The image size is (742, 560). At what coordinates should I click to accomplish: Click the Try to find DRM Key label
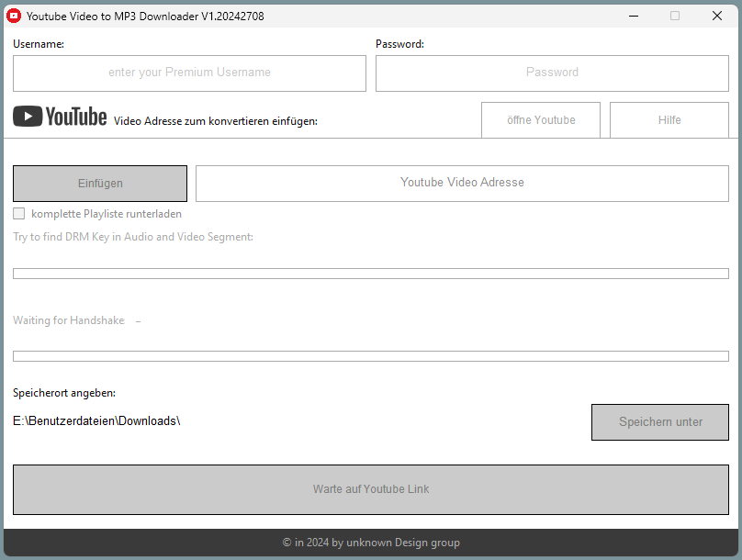pos(133,237)
